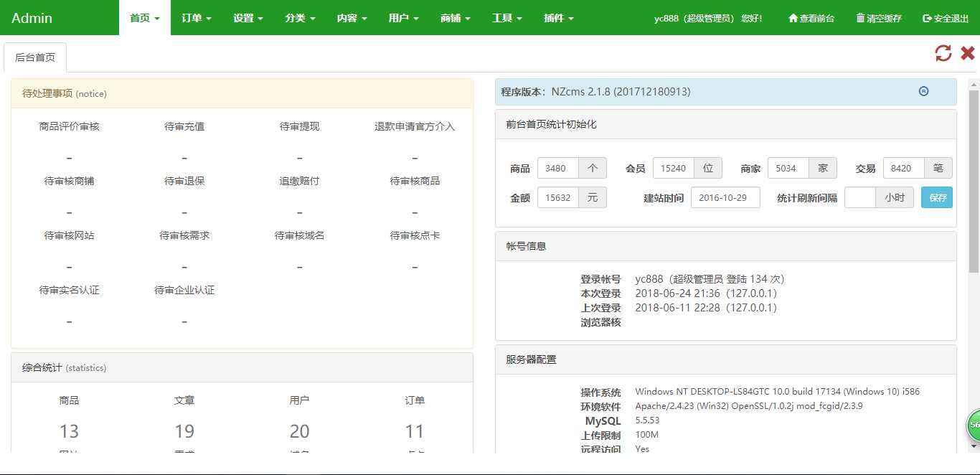Open the 内容 dropdown menu
This screenshot has width=980, height=475.
click(x=352, y=18)
